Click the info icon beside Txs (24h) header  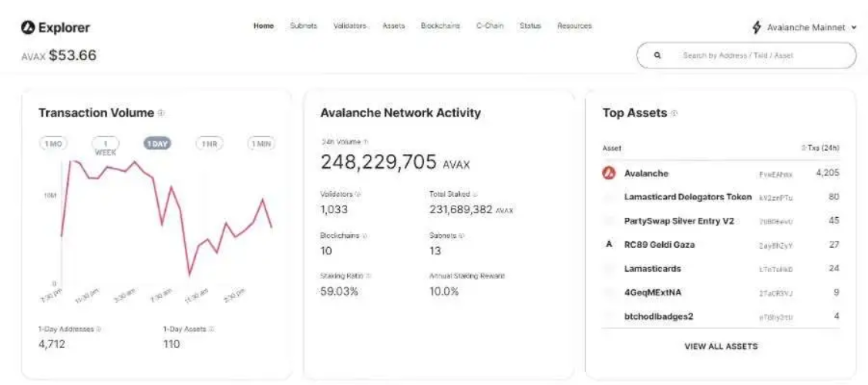click(803, 149)
